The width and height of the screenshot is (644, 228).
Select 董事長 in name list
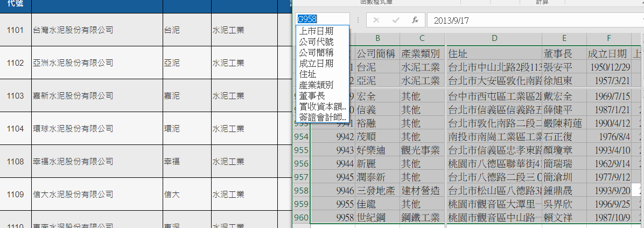tap(323, 96)
